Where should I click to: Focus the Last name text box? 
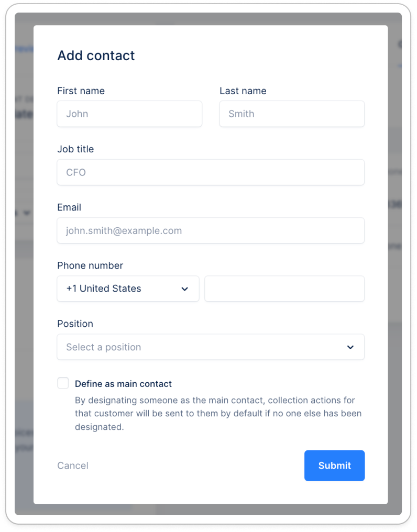click(291, 114)
